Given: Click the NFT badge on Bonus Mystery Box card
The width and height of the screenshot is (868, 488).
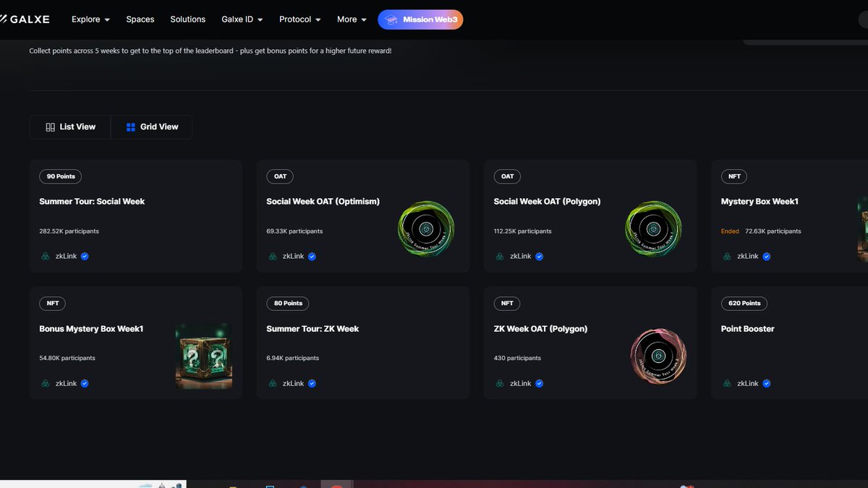Looking at the screenshot, I should pos(53,304).
